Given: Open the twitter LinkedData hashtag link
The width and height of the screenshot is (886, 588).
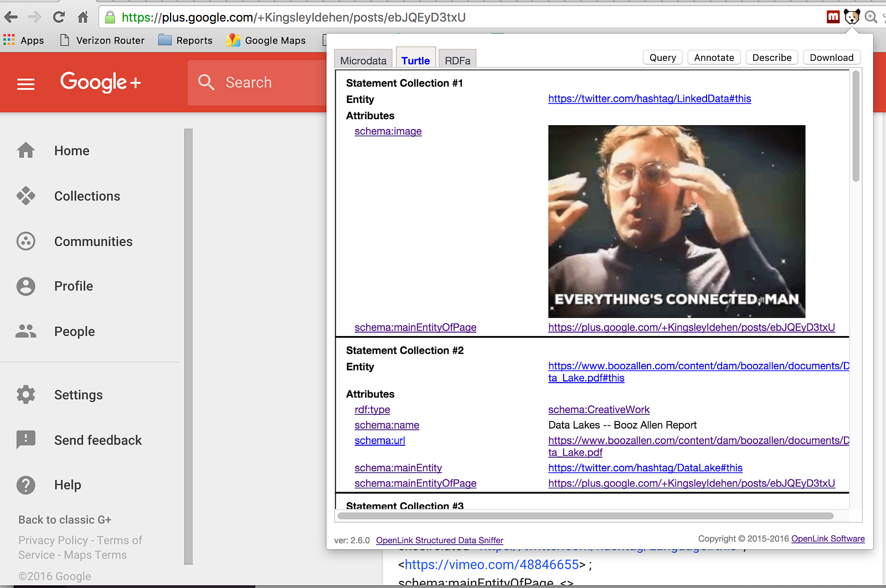Looking at the screenshot, I should point(650,99).
